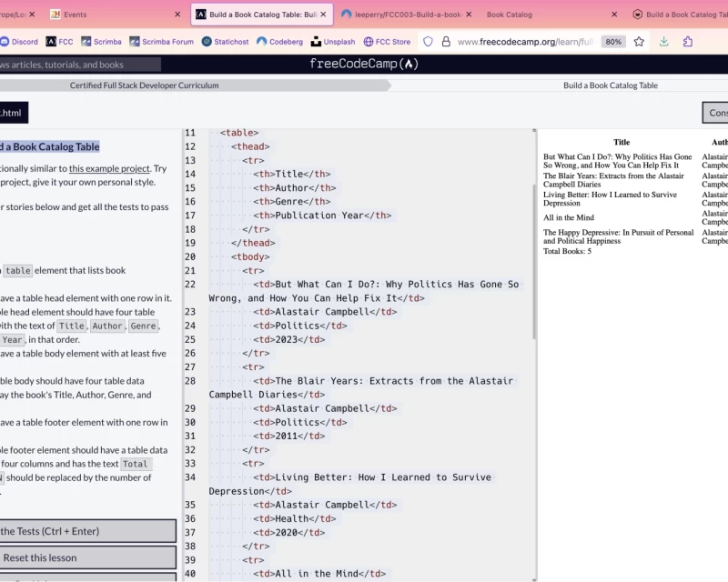The height and width of the screenshot is (582, 728).
Task: Open the 80% page zoom control
Action: click(x=612, y=41)
